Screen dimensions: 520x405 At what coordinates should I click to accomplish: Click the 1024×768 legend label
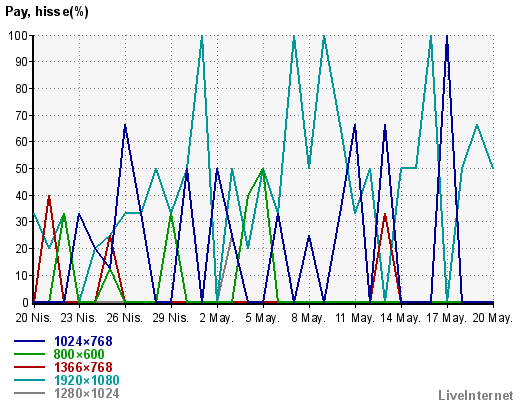click(83, 341)
